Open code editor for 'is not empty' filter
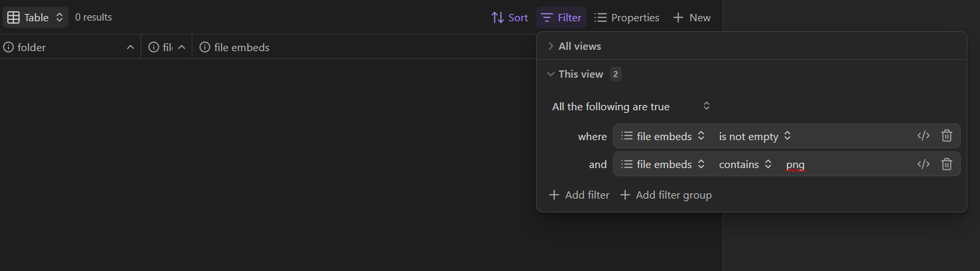The height and width of the screenshot is (271, 980). (x=923, y=136)
